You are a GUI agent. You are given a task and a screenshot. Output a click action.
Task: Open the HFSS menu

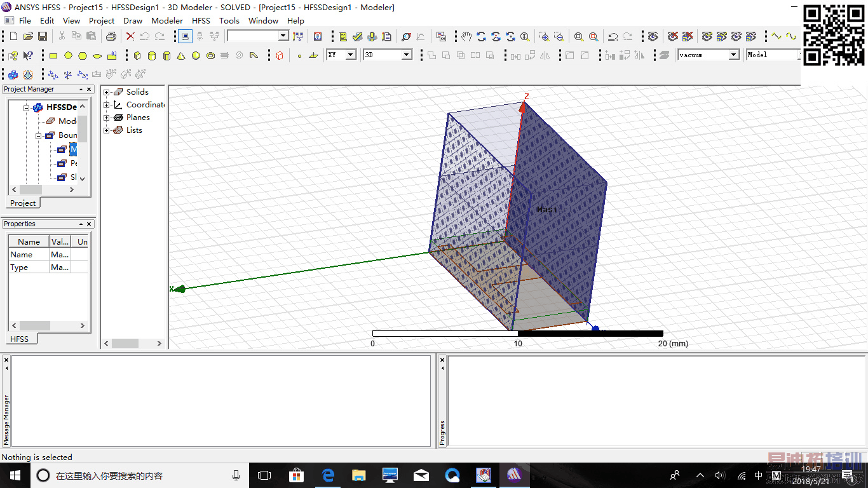point(201,20)
